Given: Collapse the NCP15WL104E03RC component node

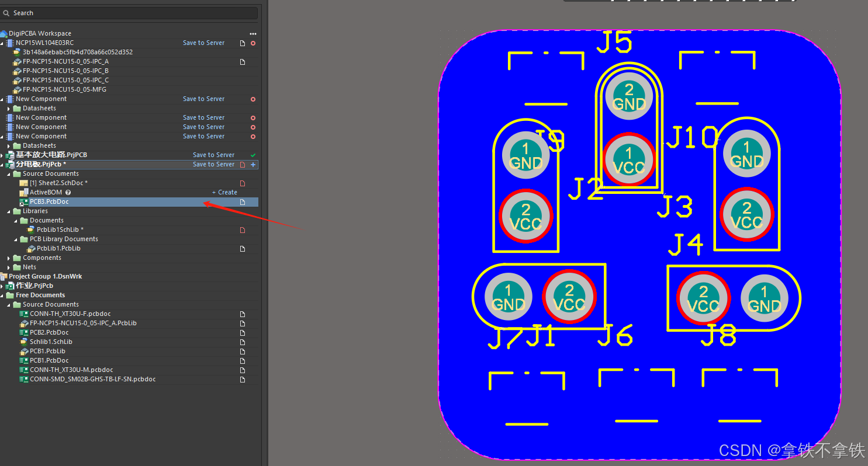Looking at the screenshot, I should click(2, 43).
